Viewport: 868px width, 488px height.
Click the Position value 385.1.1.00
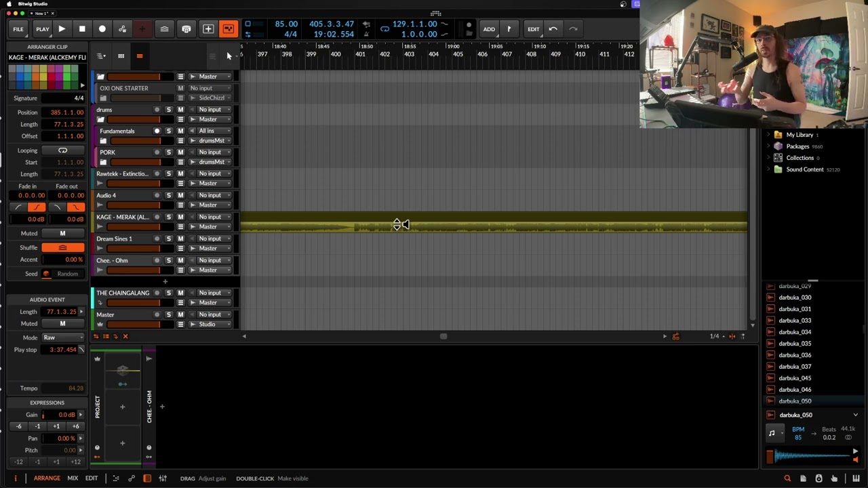(62, 113)
